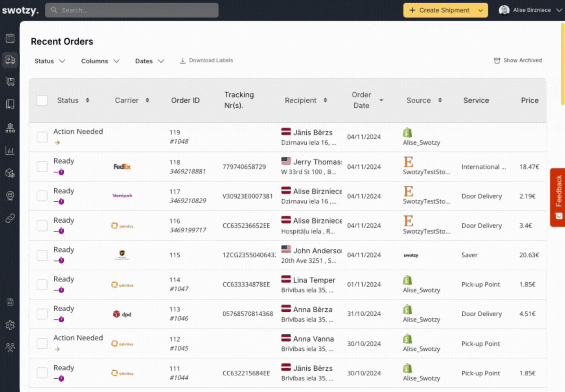Open the settings gear icon in sidebar

10,325
